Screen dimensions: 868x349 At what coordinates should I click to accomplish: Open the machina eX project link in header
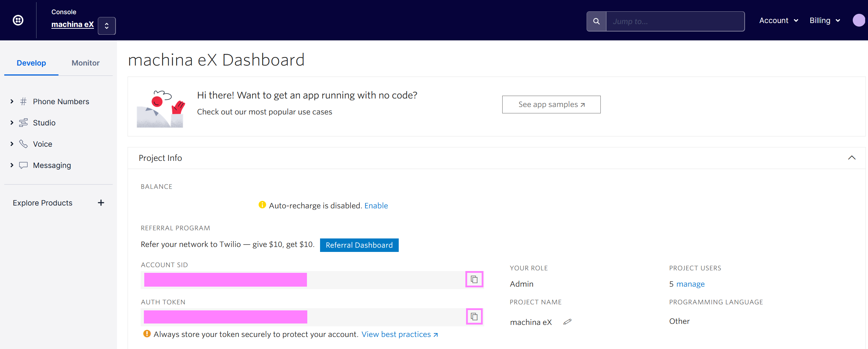click(x=72, y=24)
